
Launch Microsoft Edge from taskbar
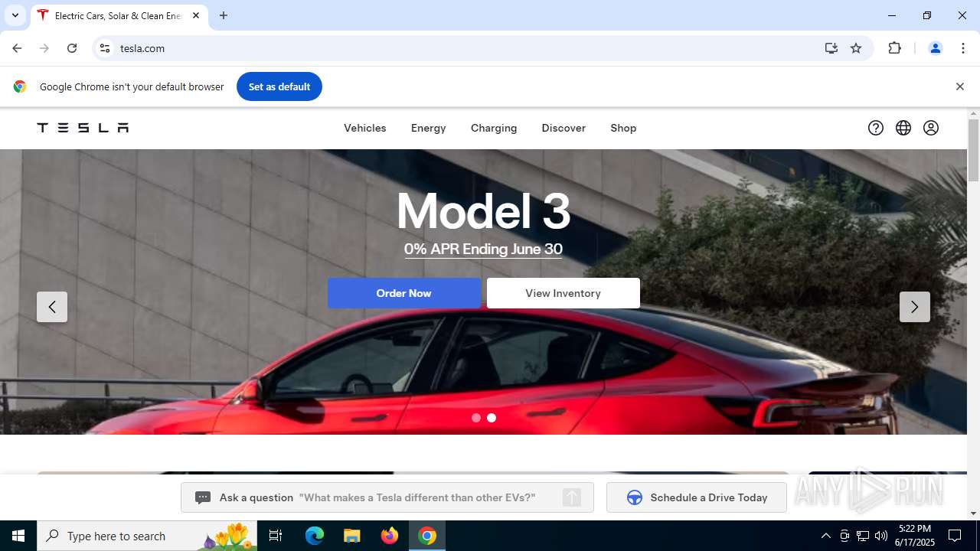(x=315, y=536)
